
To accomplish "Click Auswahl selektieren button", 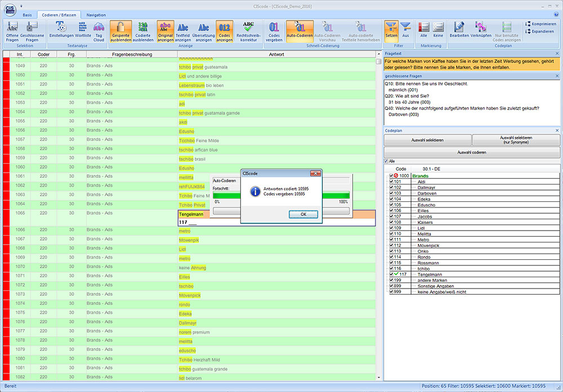I will tap(427, 140).
